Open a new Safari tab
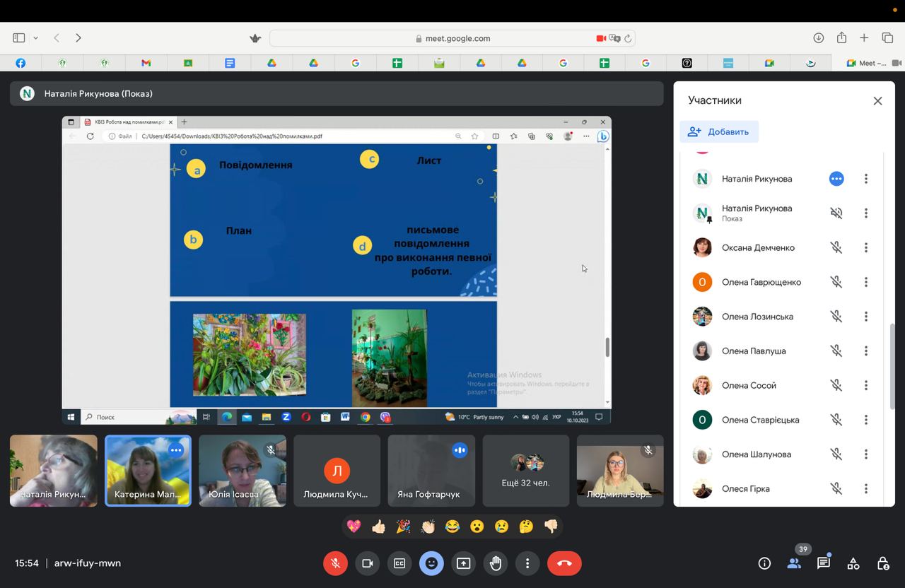Screen dimensions: 905x588 point(864,37)
